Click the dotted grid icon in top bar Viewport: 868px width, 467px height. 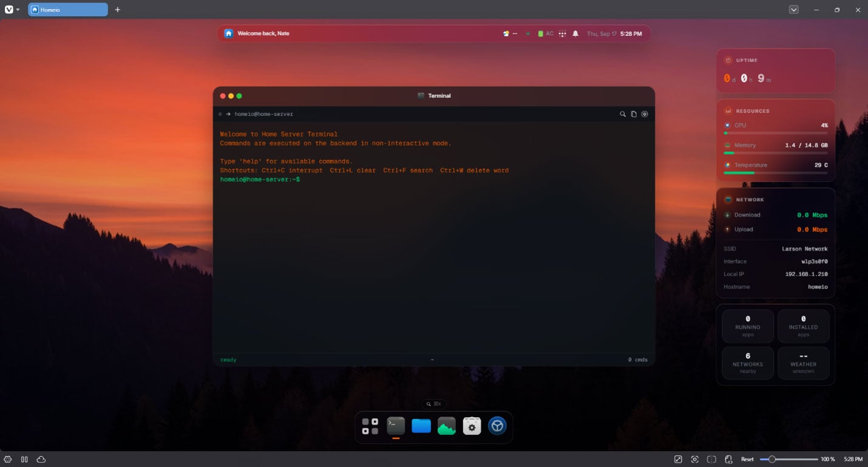coord(563,34)
